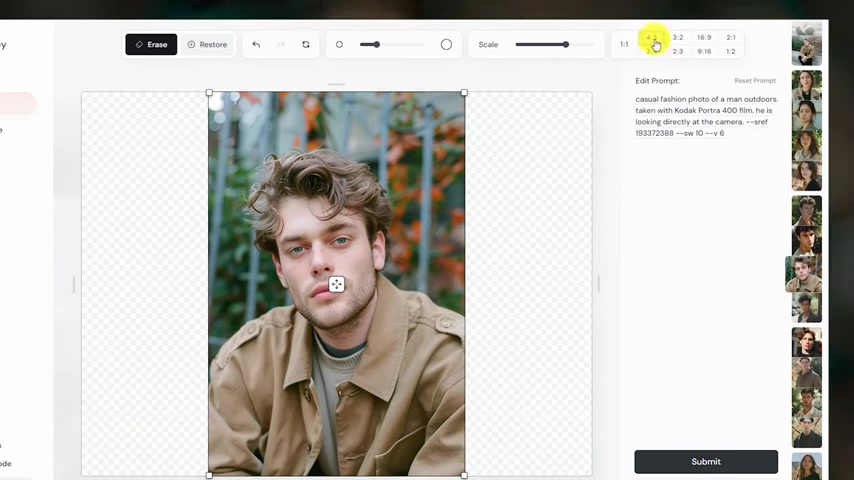Choose the 3:2 aspect ratio
This screenshot has width=854, height=480.
(678, 38)
